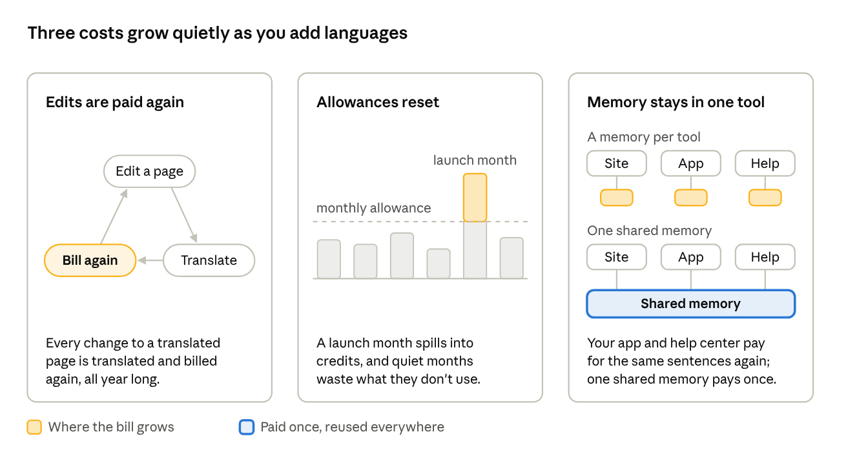Click the orange "Where the bill grows" legend swatch

pyautogui.click(x=34, y=427)
